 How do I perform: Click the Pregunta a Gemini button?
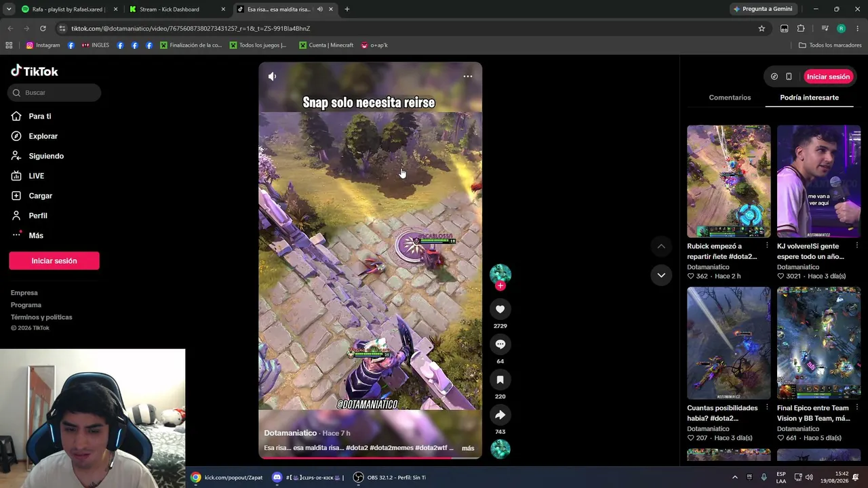762,9
